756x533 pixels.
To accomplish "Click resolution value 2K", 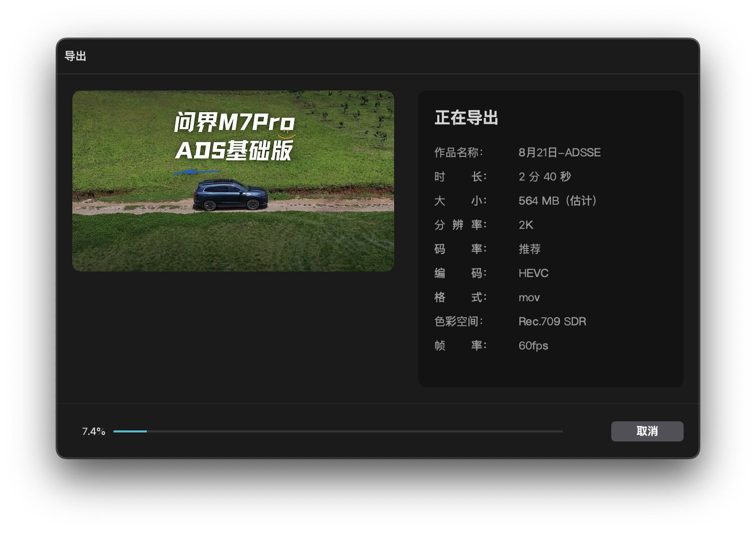I will click(526, 225).
